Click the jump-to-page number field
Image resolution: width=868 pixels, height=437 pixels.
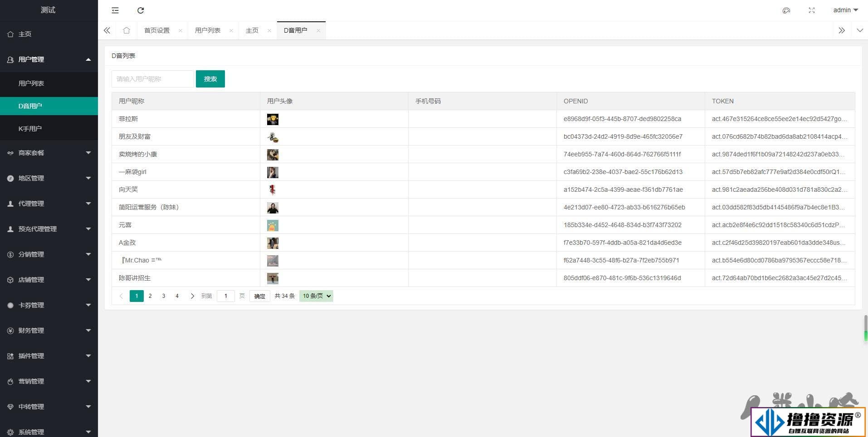[226, 296]
